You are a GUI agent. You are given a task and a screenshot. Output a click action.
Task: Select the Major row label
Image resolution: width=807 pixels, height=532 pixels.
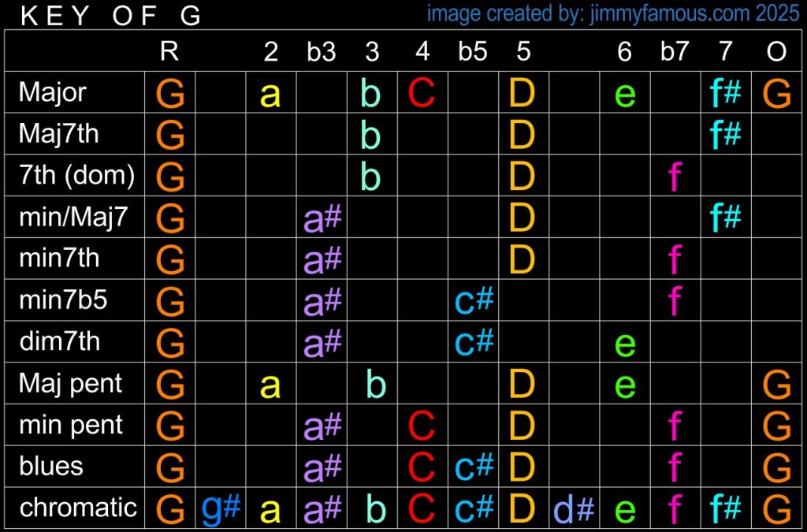click(53, 93)
